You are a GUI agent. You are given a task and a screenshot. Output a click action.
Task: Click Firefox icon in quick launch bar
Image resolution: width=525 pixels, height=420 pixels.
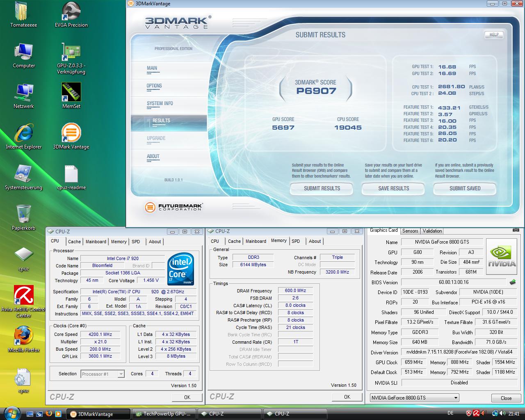[x=49, y=413]
